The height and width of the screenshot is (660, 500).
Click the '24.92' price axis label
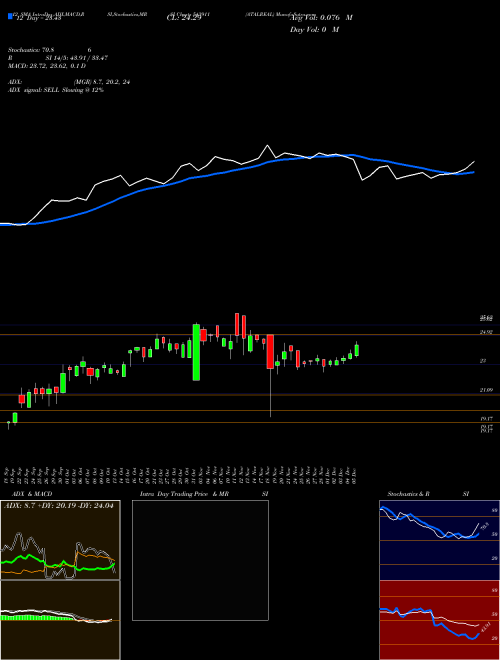coord(486,332)
